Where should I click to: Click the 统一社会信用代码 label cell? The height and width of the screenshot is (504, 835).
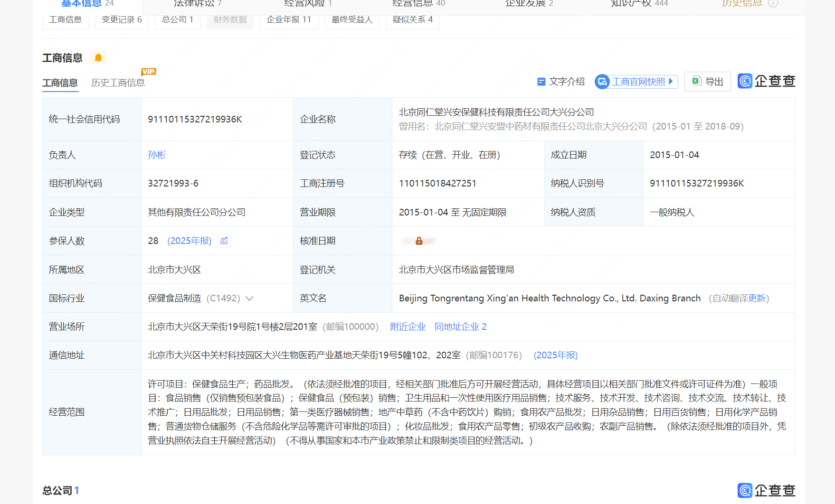[x=92, y=119]
